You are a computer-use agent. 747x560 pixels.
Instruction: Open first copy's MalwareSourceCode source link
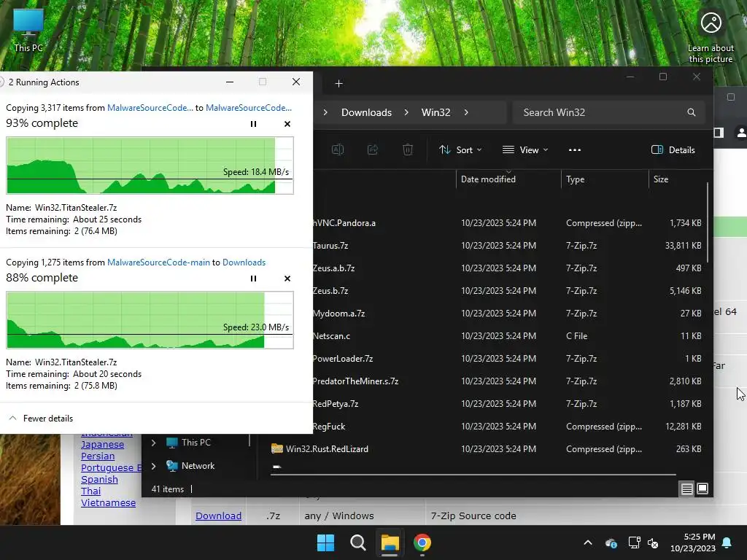coord(150,108)
